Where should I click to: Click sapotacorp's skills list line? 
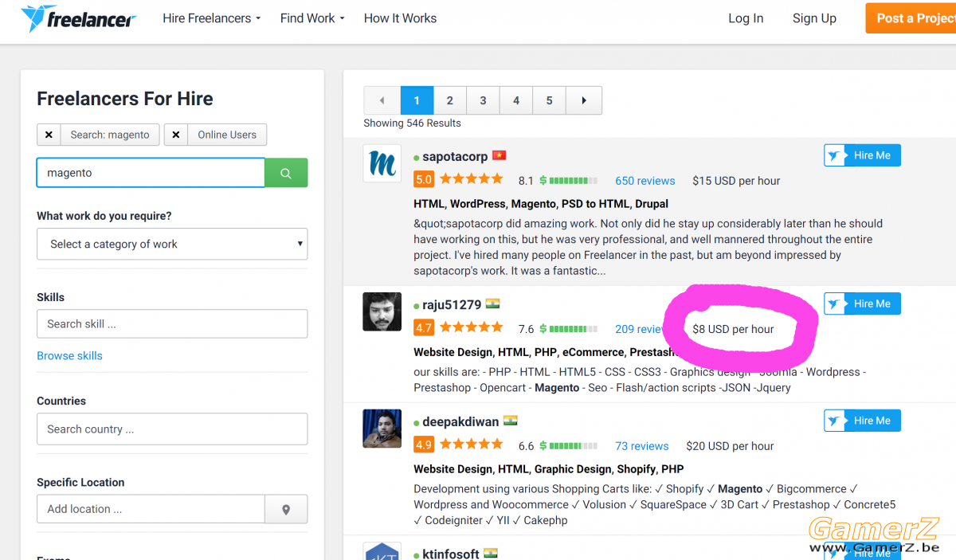pyautogui.click(x=541, y=204)
